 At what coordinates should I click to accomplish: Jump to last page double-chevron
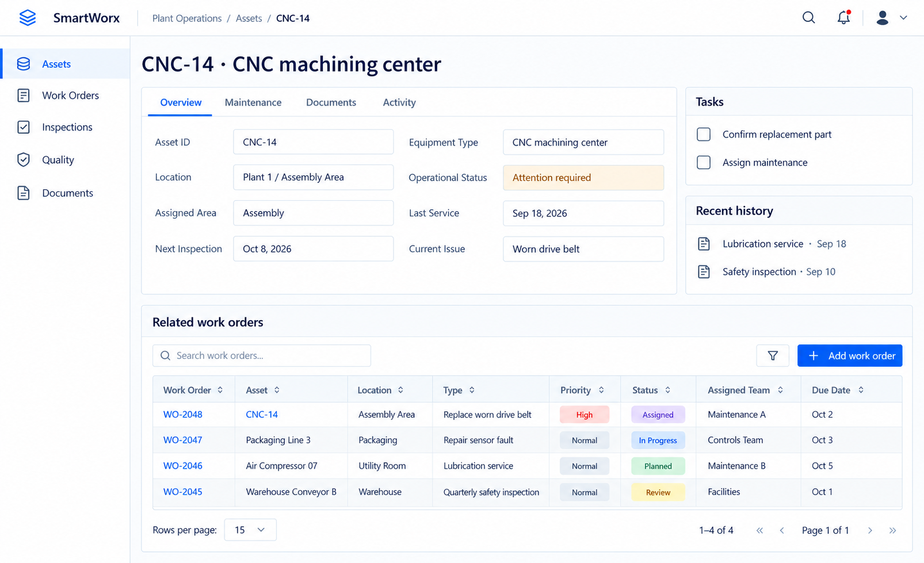tap(892, 530)
